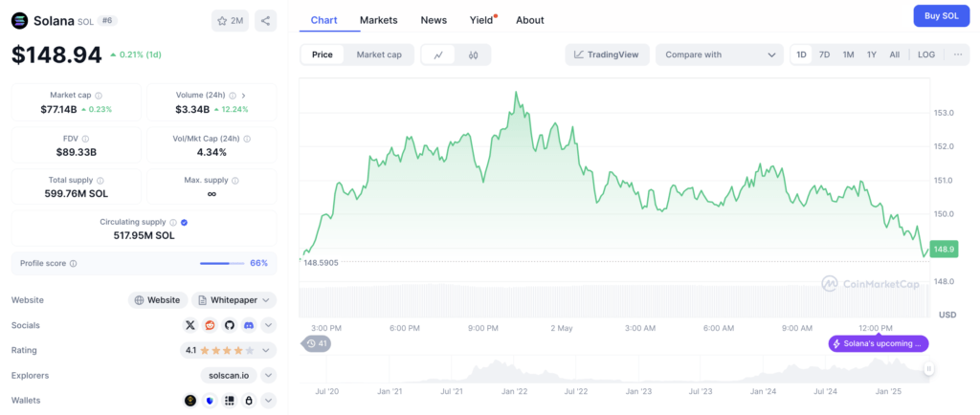
Task: Click the #6 rank badge
Action: pos(107,21)
